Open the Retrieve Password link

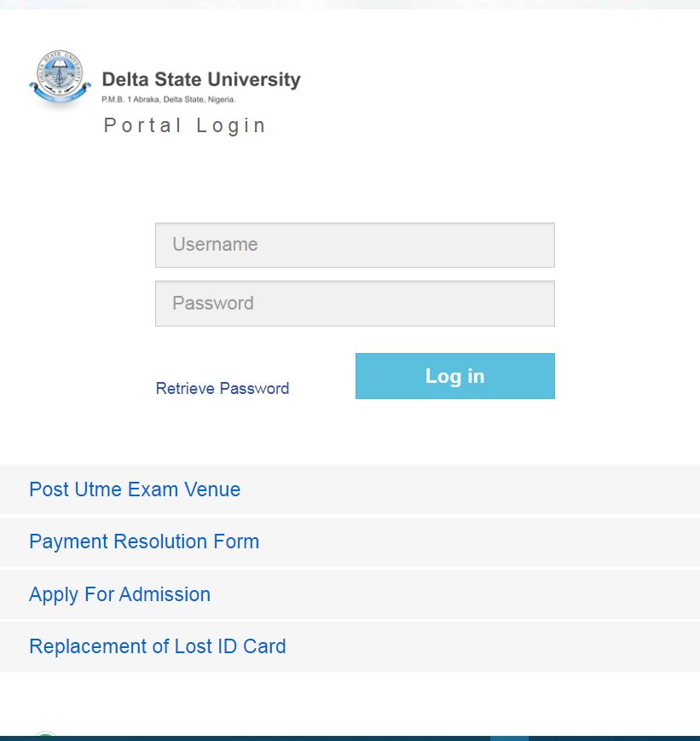point(222,388)
